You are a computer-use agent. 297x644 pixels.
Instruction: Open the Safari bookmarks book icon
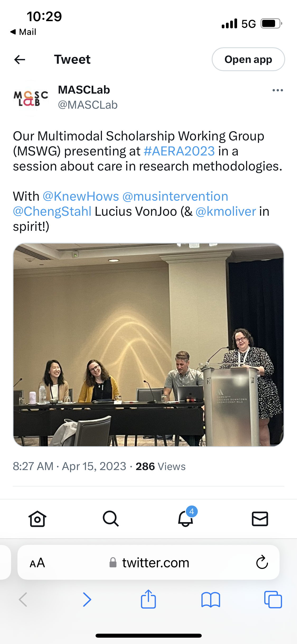pos(211,600)
